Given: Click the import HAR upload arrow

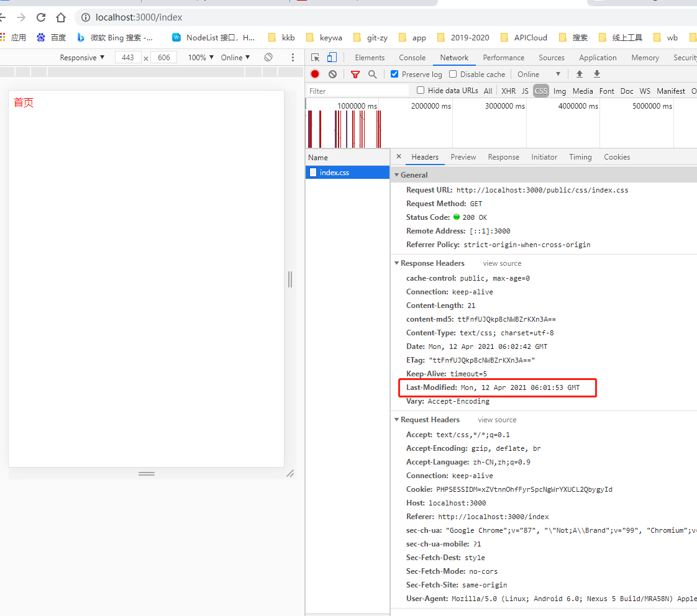Looking at the screenshot, I should (580, 75).
